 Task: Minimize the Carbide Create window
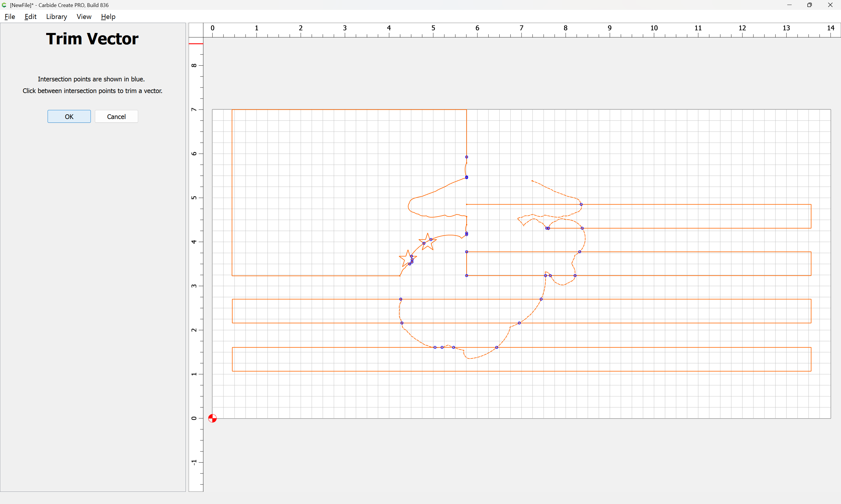click(789, 5)
